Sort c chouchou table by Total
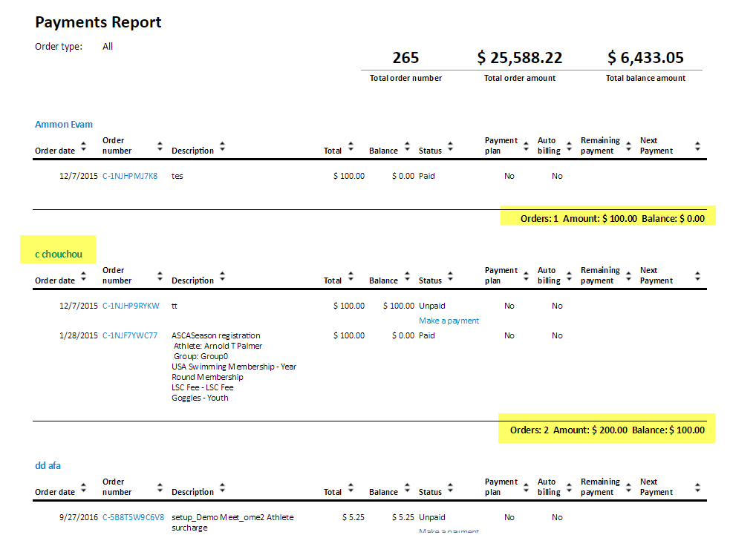Screen dimensions: 756x535 click(x=351, y=277)
